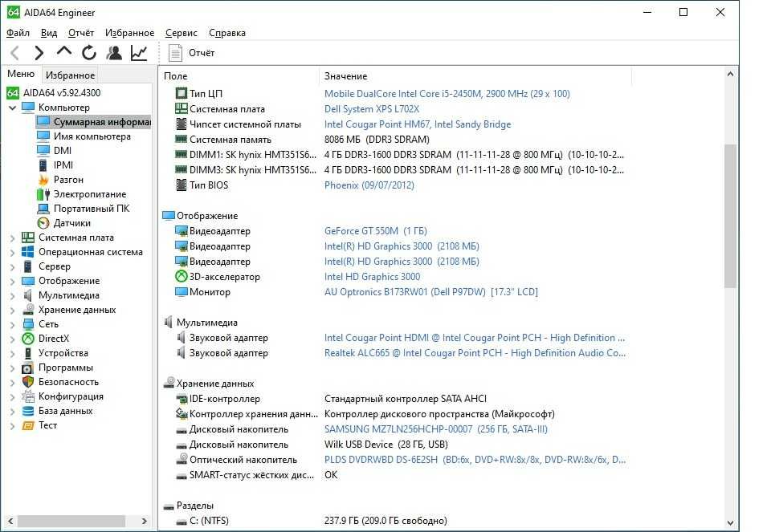Switch to the Меню sidebar tab

pos(21,74)
